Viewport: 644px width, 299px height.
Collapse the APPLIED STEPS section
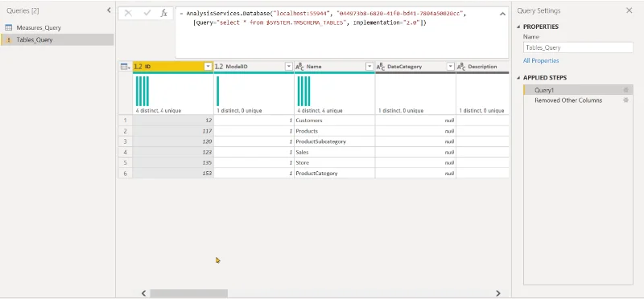(x=518, y=77)
